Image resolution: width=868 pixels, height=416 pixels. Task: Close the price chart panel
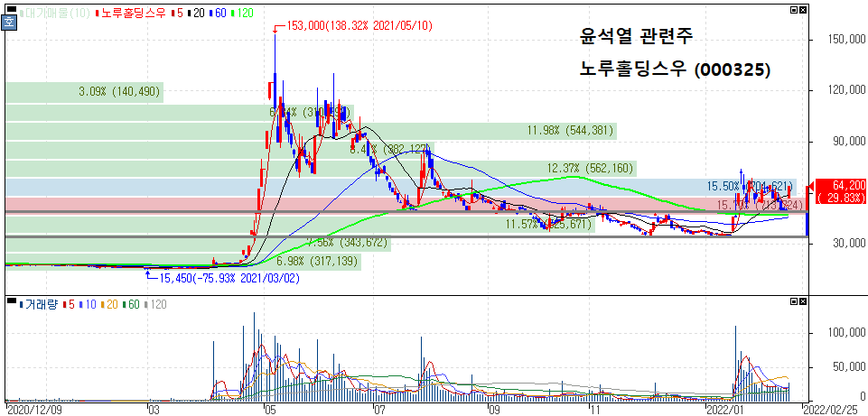click(803, 9)
